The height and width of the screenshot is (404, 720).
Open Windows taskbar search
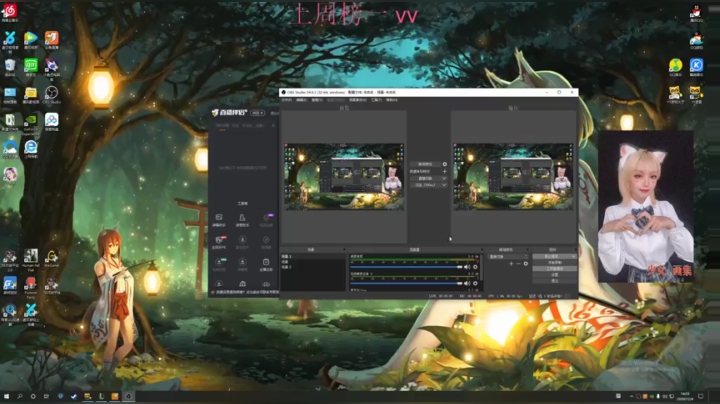pos(20,396)
